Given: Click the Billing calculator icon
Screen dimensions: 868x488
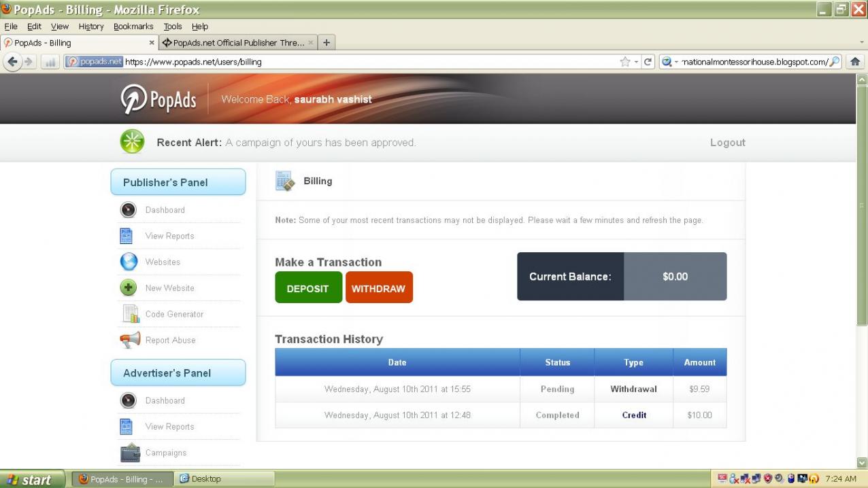Looking at the screenshot, I should point(285,181).
